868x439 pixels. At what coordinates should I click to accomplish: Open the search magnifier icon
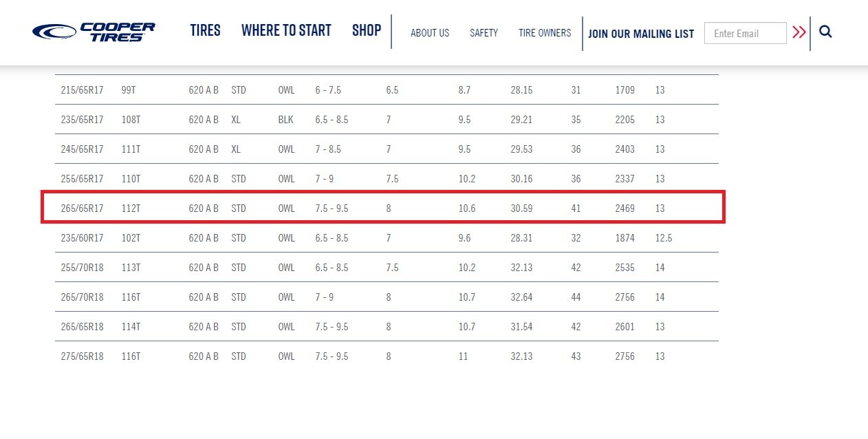click(826, 32)
